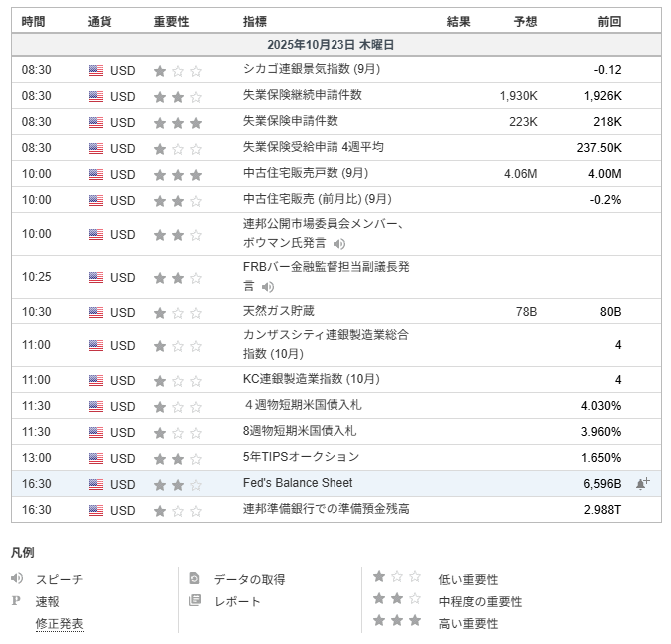This screenshot has height=644, width=671.
Task: Click the three-star rating for 中古住宅販売戸数 (9月)
Action: [177, 174]
